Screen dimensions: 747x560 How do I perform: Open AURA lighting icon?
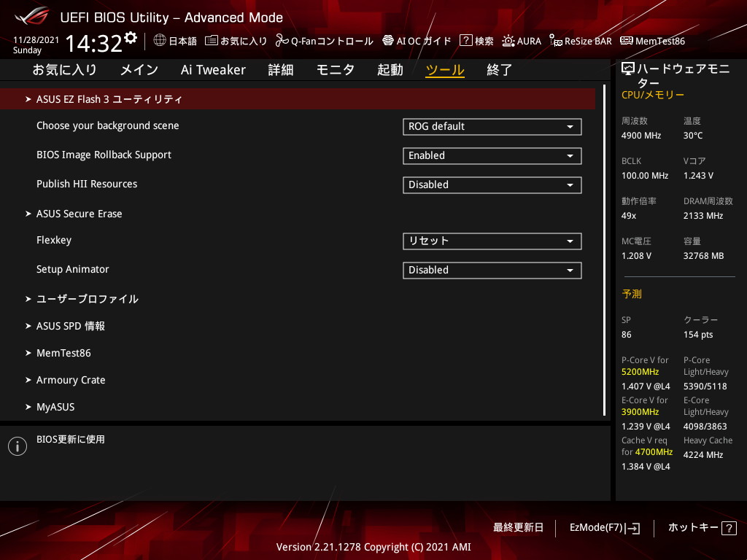point(508,41)
